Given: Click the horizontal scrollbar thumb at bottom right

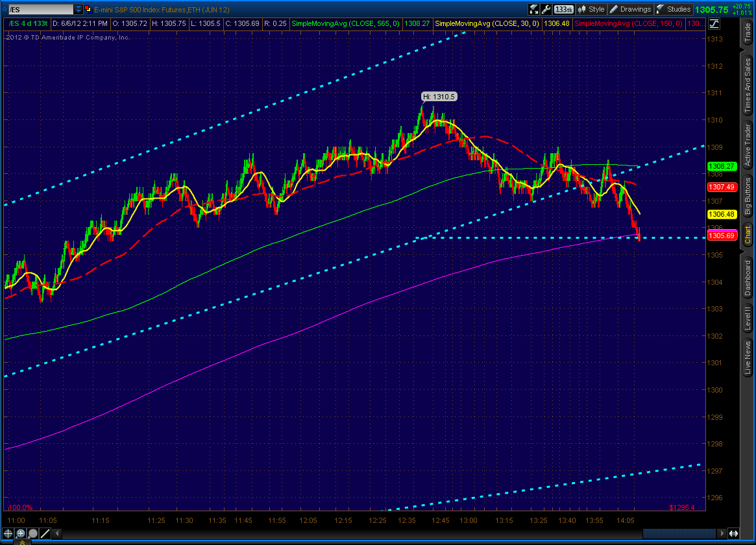Looking at the screenshot, I should coord(679,533).
